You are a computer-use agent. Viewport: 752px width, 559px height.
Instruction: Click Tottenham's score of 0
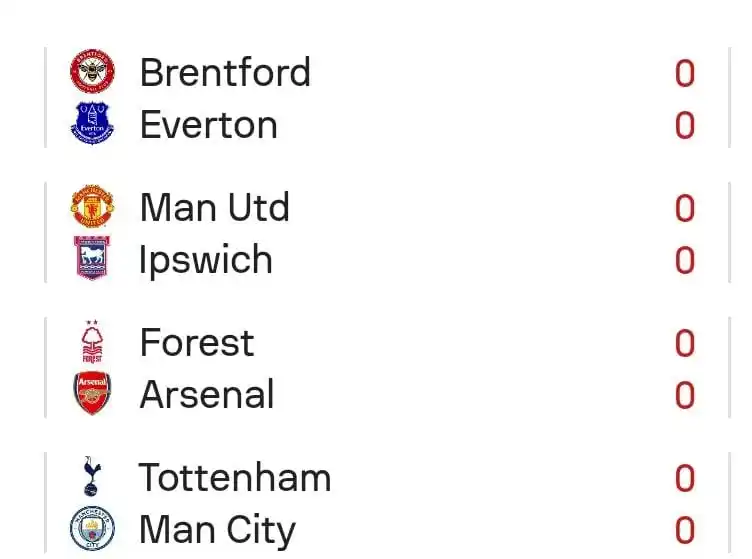coord(684,478)
